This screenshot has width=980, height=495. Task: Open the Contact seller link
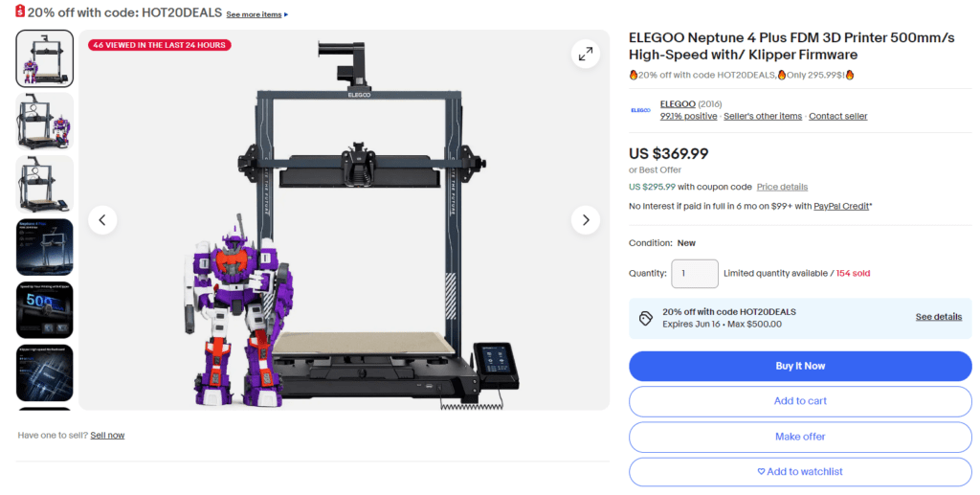point(837,116)
